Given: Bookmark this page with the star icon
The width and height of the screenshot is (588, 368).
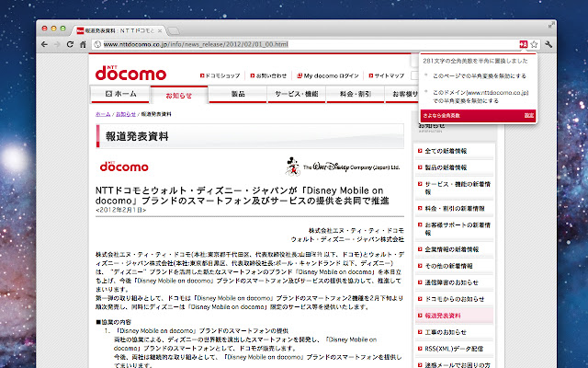Looking at the screenshot, I should (x=534, y=44).
